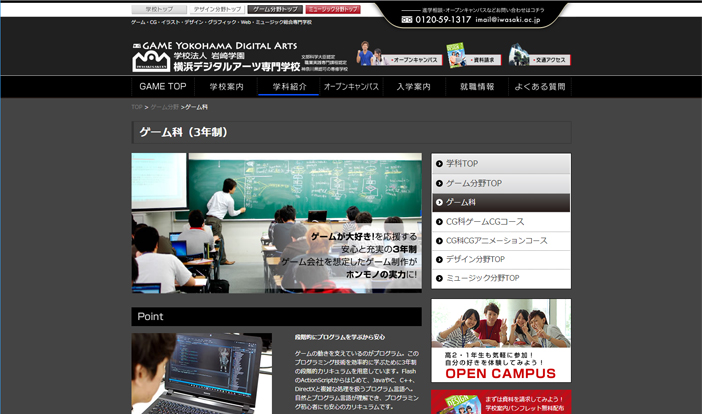702x414 pixels.
Task: Select 就職情報 in the main menu
Action: [477, 87]
